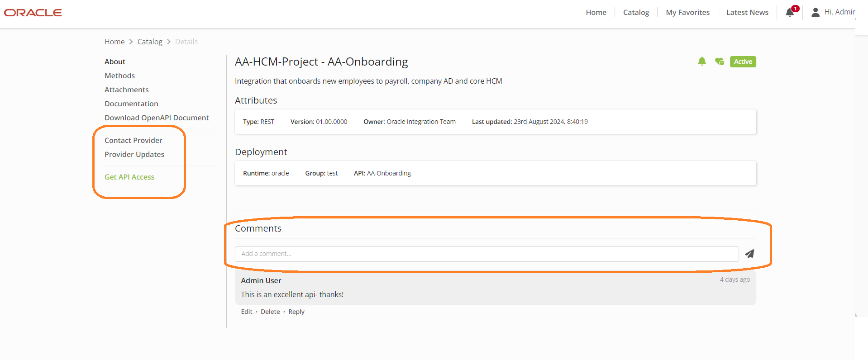Viewport: 868px width, 360px height.
Task: Open the Hi, Admin user menu
Action: coord(839,12)
